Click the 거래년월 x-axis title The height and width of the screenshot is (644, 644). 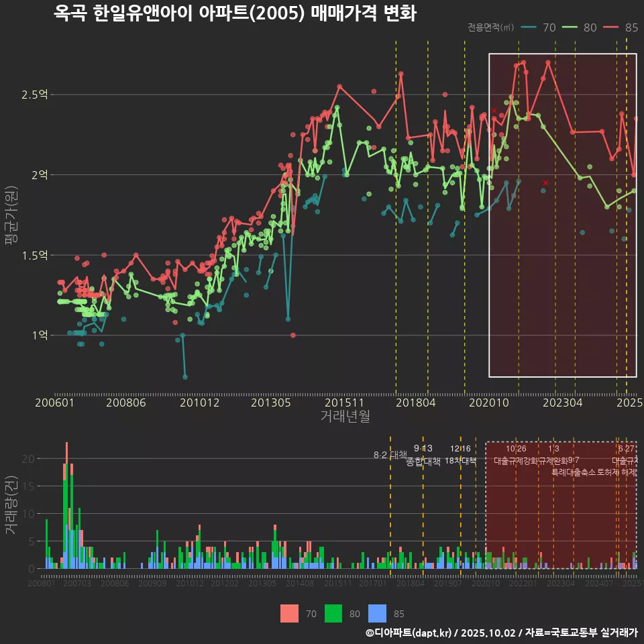[x=344, y=417]
